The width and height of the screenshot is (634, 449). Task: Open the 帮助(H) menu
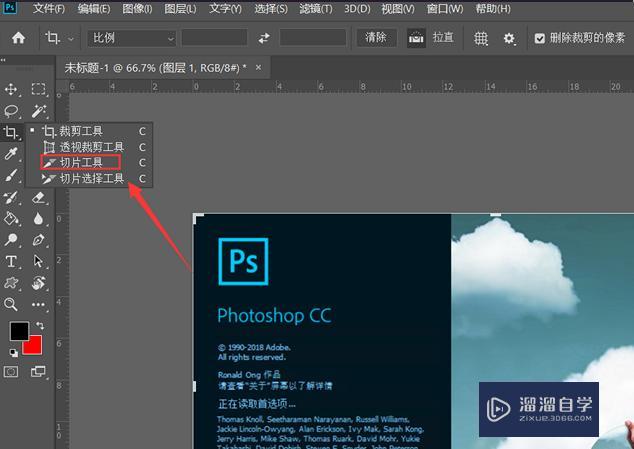(x=493, y=8)
